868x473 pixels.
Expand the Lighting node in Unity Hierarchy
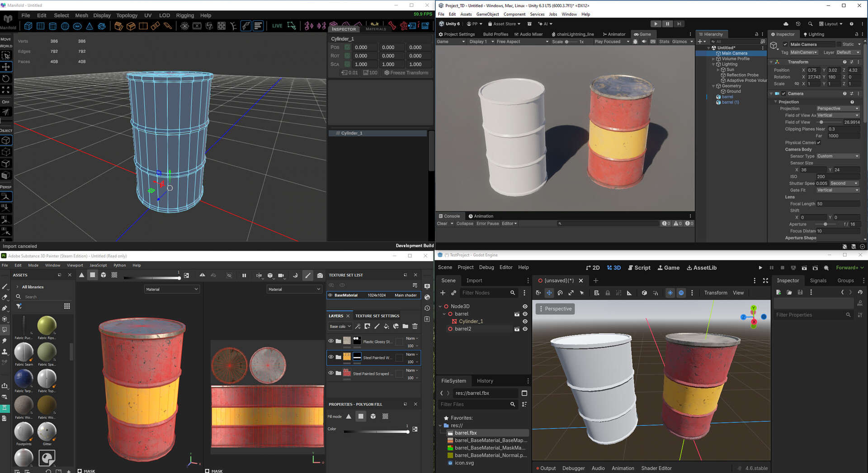click(x=713, y=64)
